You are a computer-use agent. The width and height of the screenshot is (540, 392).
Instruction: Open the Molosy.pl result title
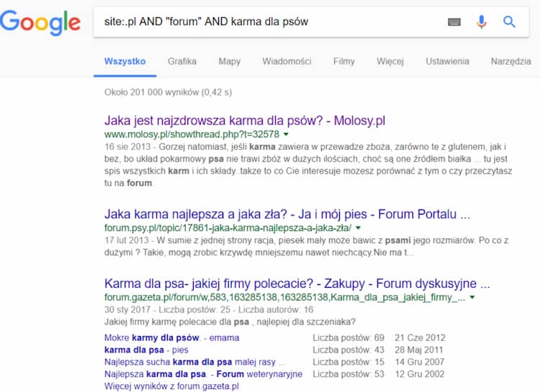click(x=245, y=121)
